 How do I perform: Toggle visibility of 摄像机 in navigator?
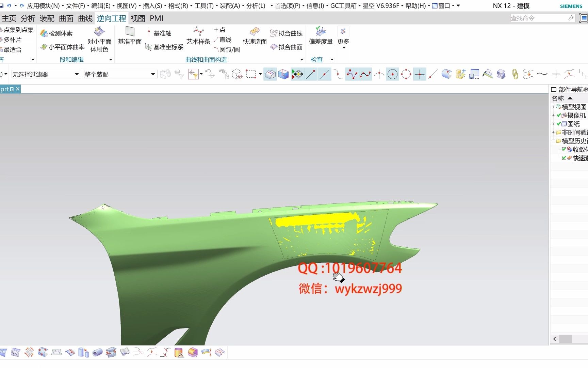pyautogui.click(x=559, y=115)
